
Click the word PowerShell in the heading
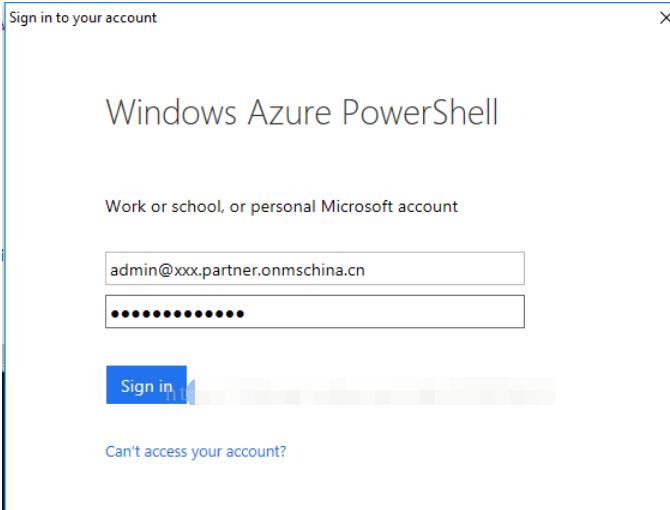click(420, 112)
